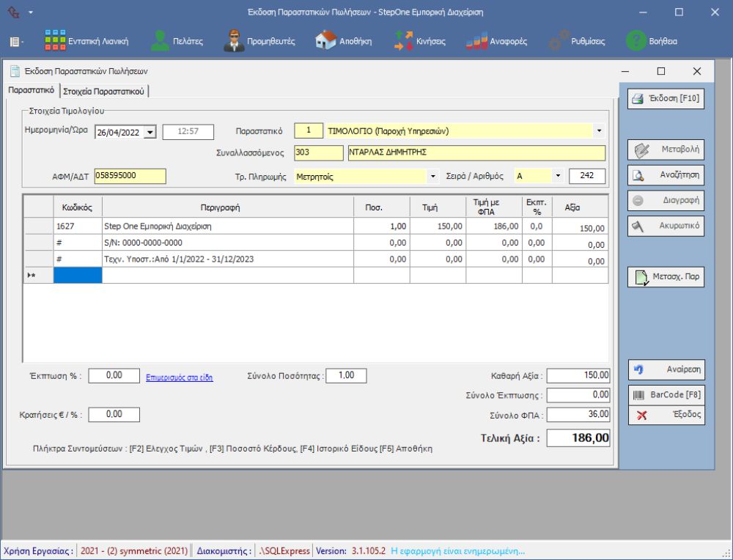Viewport: 733px width, 560px height.
Task: Click the Αναίρεση undo button
Action: pos(666,369)
